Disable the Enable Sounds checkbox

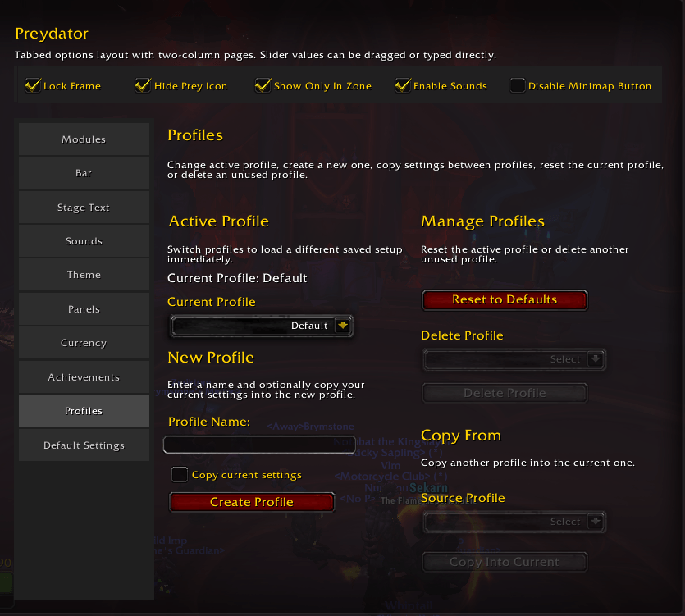[403, 85]
